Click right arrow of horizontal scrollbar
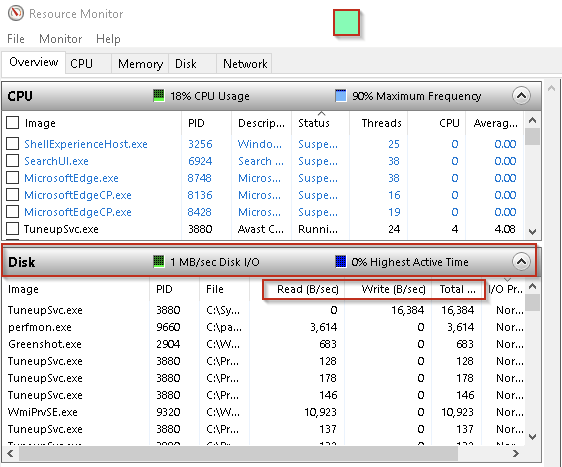 click(515, 453)
